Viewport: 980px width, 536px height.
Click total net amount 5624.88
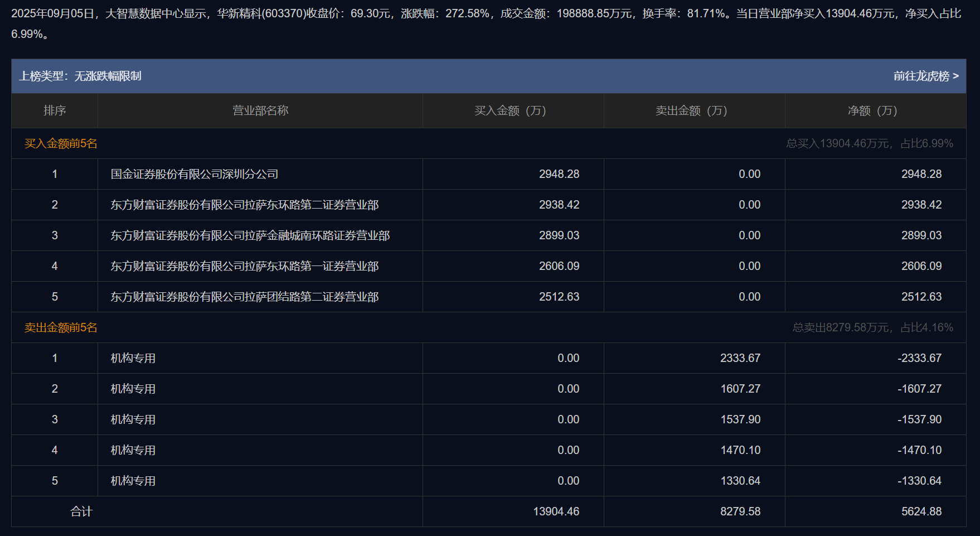[921, 511]
